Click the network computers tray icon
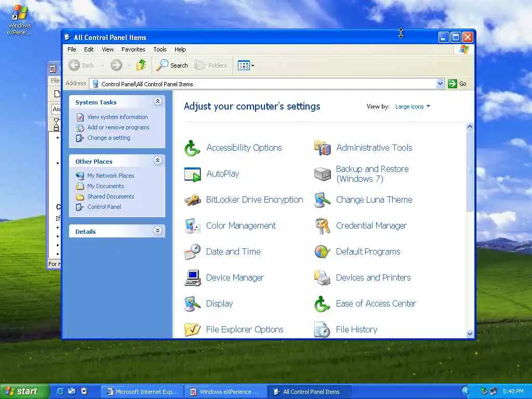Viewport: 532px width, 399px height. coord(493,392)
